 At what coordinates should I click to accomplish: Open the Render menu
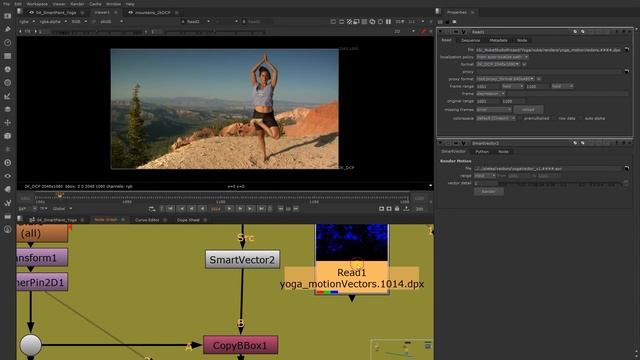[x=77, y=4]
